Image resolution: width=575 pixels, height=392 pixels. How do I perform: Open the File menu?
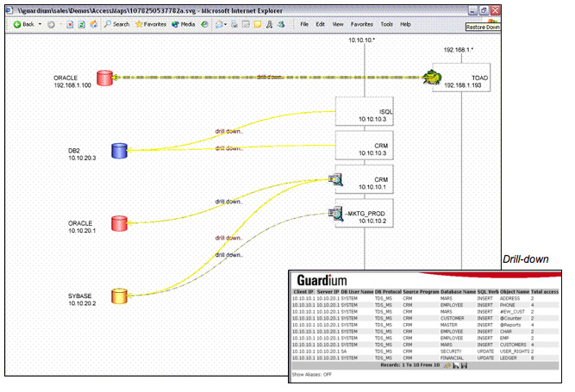click(x=304, y=24)
